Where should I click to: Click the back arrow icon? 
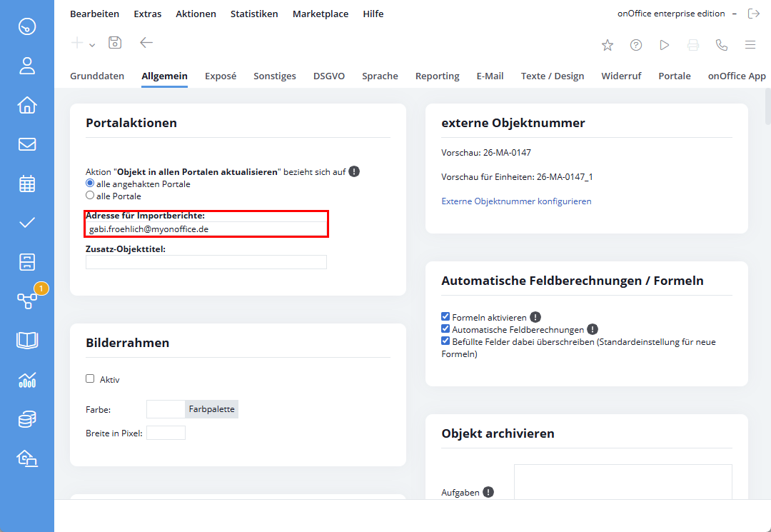point(146,43)
